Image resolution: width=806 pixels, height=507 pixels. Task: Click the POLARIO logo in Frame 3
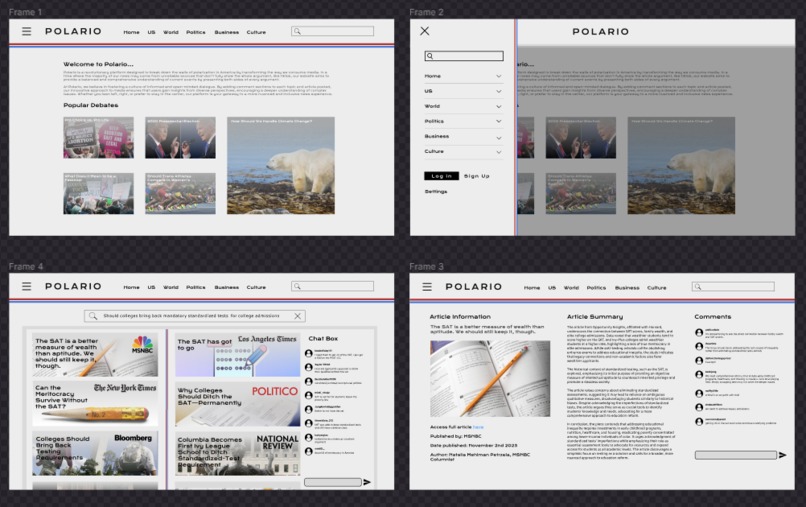pyautogui.click(x=473, y=287)
